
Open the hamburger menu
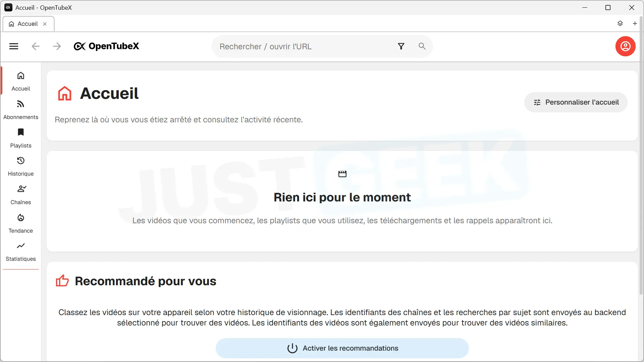pyautogui.click(x=14, y=46)
